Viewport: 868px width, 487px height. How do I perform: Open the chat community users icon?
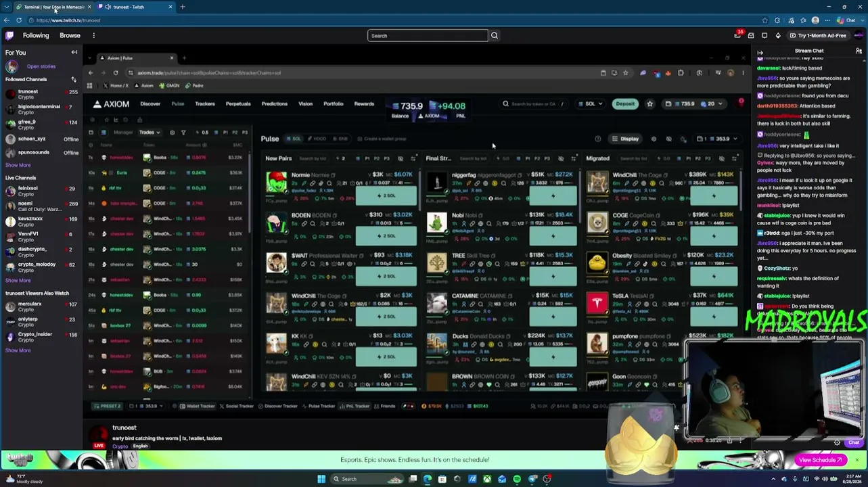860,51
